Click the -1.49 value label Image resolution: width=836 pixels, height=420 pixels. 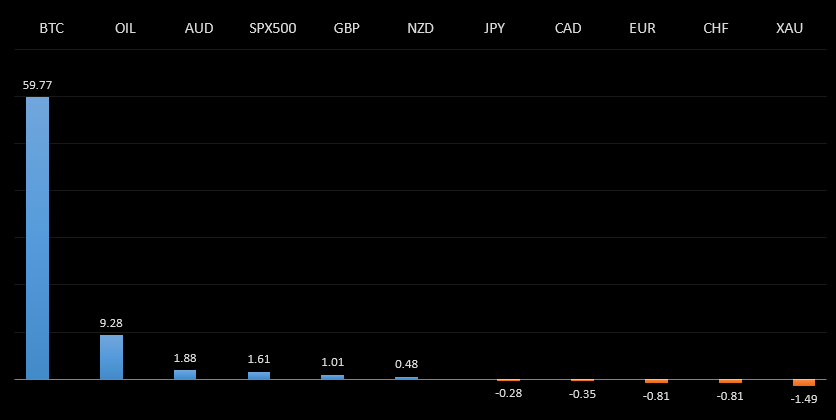804,399
